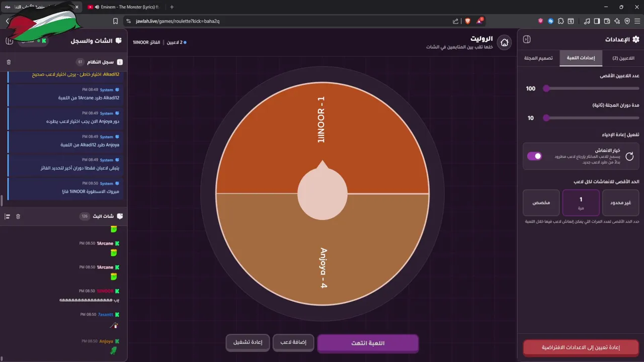Reset to default settings red button
The image size is (644, 362).
pyautogui.click(x=581, y=347)
